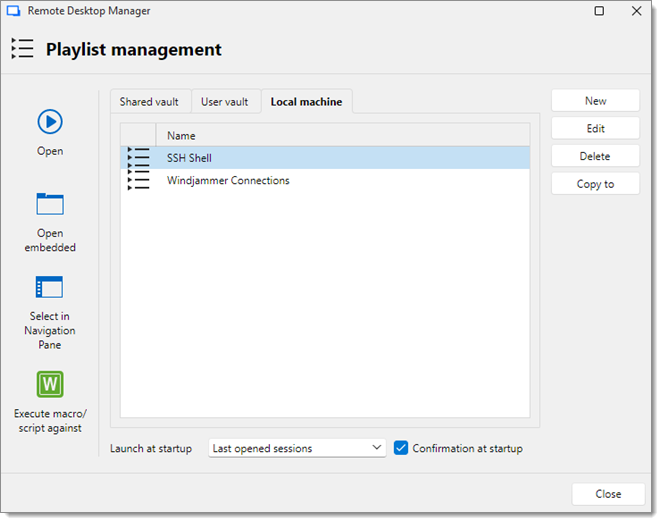The height and width of the screenshot is (523, 662).
Task: Click the Execute macro/script against icon
Action: point(50,384)
